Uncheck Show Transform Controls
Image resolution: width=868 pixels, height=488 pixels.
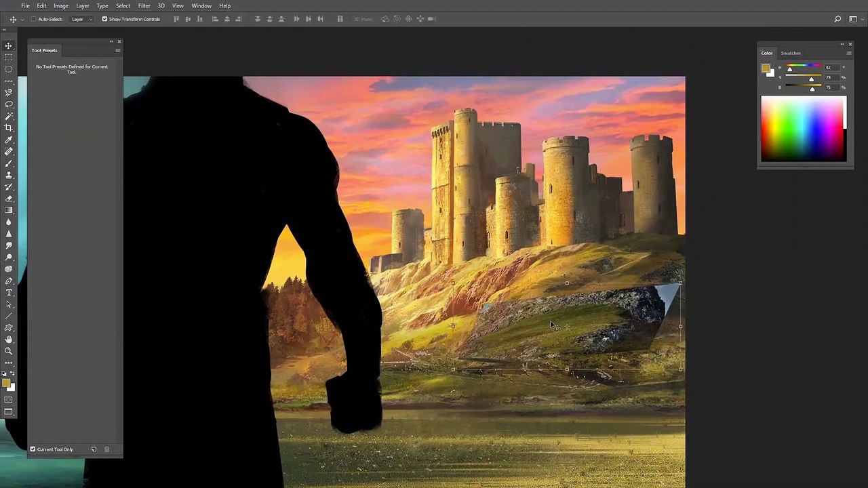pos(104,19)
